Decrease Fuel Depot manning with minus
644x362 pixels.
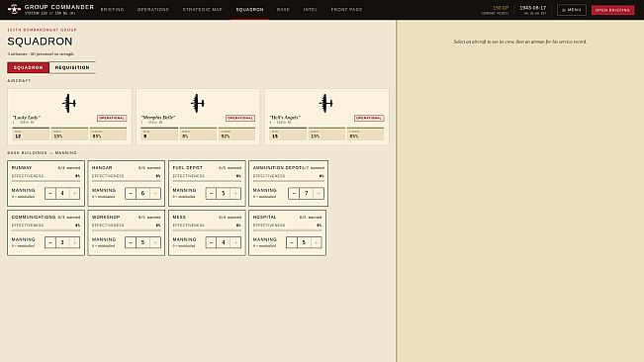click(211, 193)
